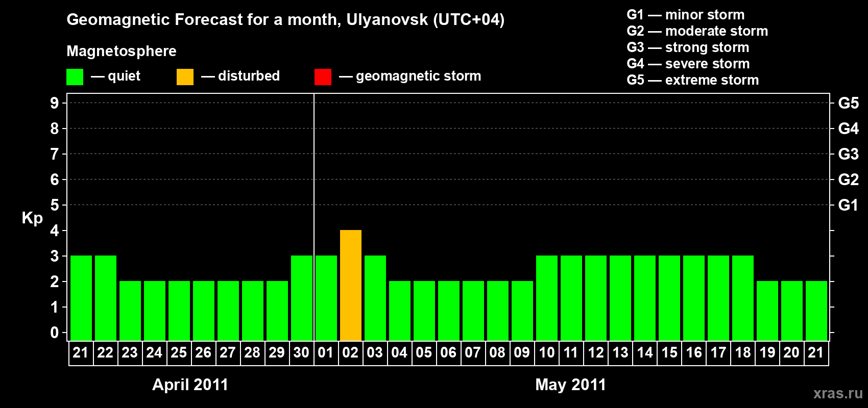The height and width of the screenshot is (408, 868).
Task: Select the green bar above April 23
Action: tap(130, 311)
